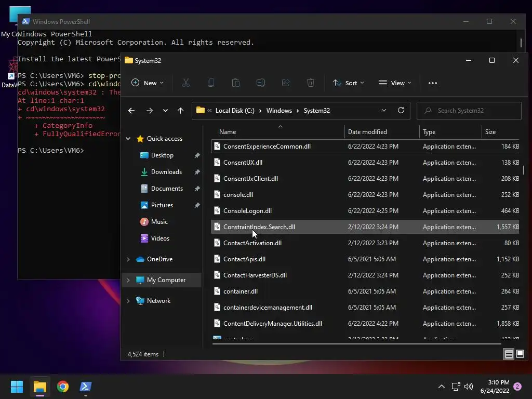Go forward with the right arrow button

point(149,111)
